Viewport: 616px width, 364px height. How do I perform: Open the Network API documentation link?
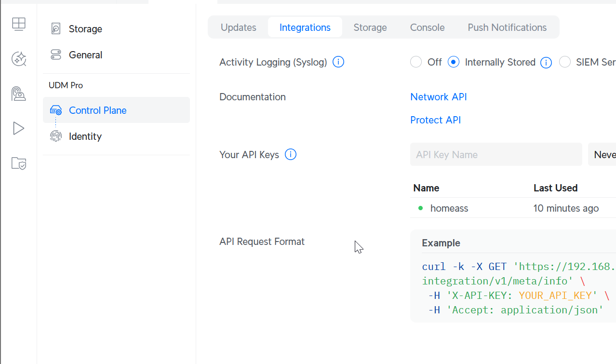(x=438, y=97)
